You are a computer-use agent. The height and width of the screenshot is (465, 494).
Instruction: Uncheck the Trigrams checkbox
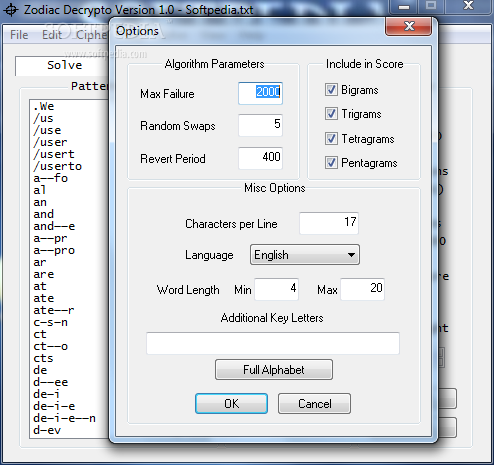pos(331,114)
